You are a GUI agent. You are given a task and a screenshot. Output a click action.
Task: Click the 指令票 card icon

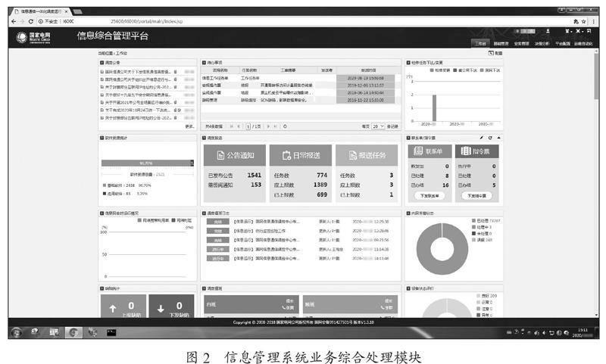point(466,151)
